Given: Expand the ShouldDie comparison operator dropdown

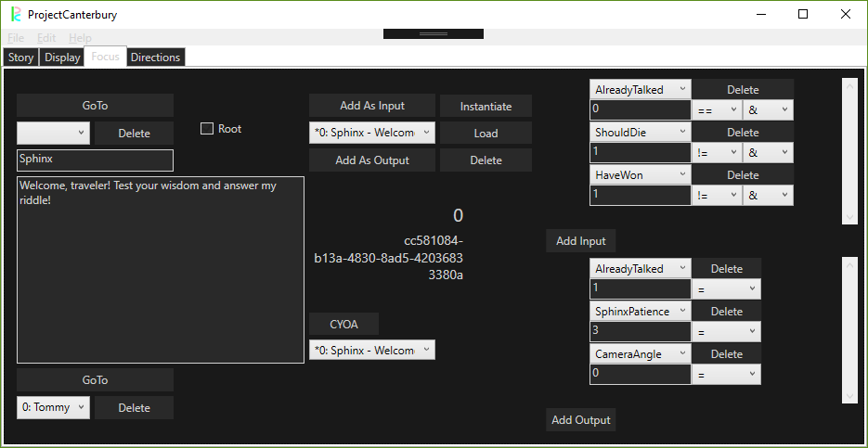Looking at the screenshot, I should (x=717, y=152).
